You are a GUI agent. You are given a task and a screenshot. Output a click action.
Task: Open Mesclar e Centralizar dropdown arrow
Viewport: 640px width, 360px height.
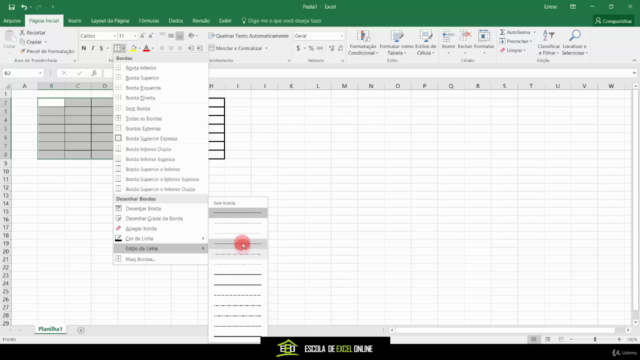[266, 48]
